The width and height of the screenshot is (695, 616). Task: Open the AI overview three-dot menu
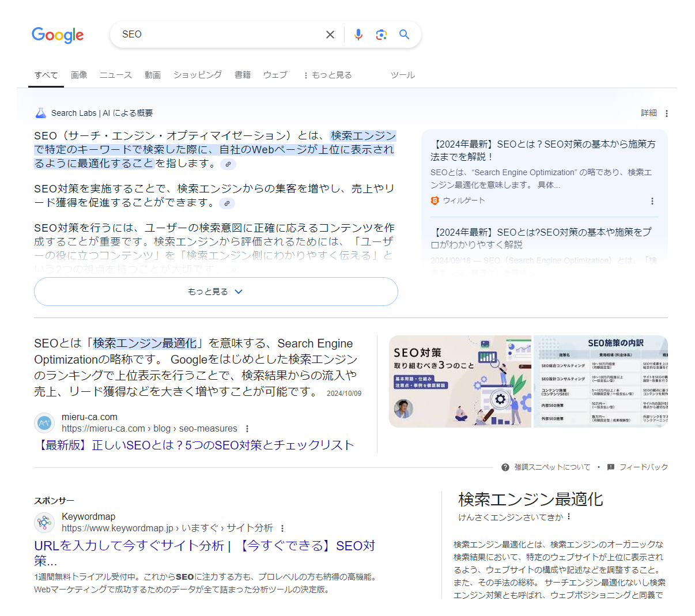coord(667,114)
